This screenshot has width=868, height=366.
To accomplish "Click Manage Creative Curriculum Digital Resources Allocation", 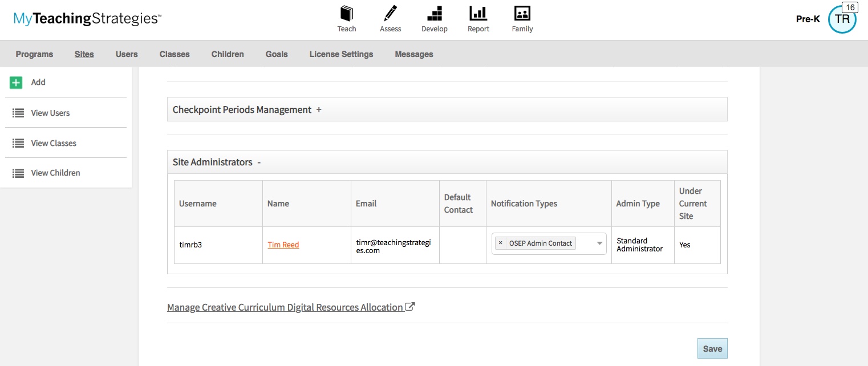I will (286, 307).
